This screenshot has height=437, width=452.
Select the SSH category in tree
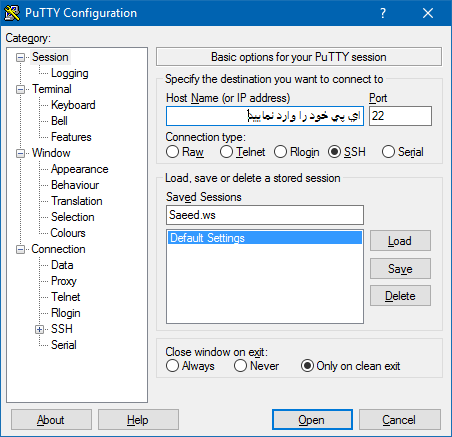tap(62, 329)
